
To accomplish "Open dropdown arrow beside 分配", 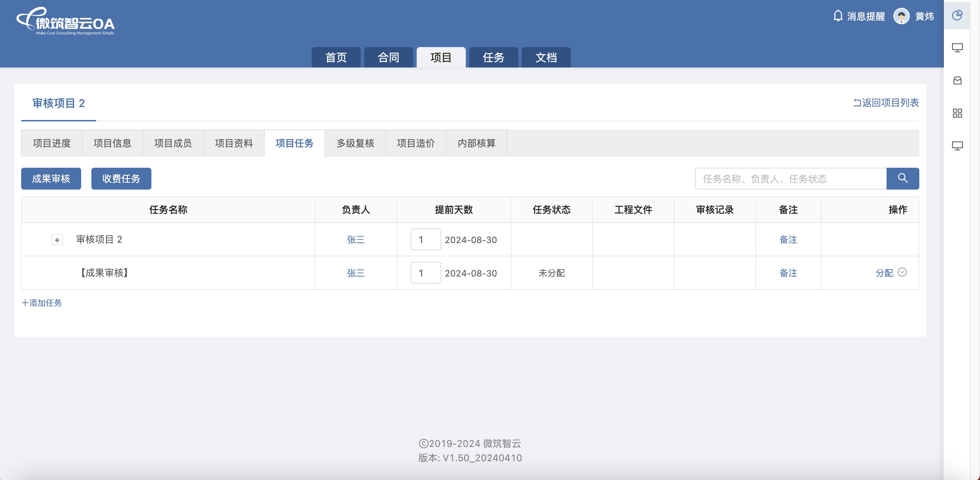I will tap(902, 272).
